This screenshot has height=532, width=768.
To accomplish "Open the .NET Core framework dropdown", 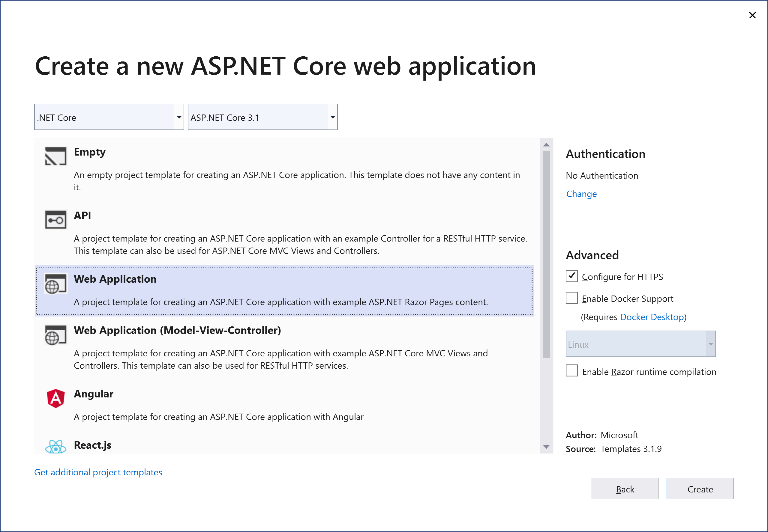I will [179, 117].
